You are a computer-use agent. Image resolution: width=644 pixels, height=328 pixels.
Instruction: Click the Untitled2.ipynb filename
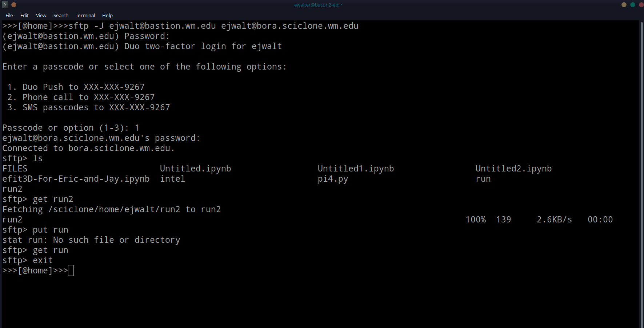pos(513,169)
